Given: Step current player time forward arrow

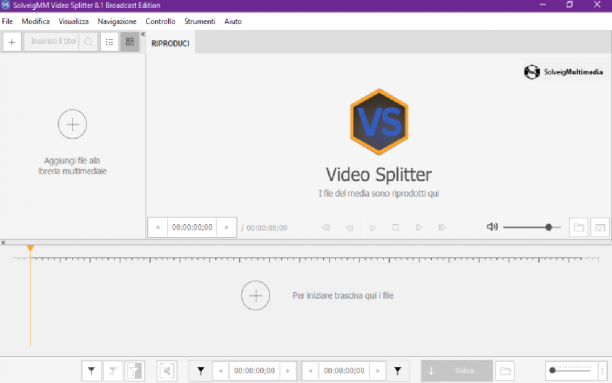Looking at the screenshot, I should coord(226,227).
